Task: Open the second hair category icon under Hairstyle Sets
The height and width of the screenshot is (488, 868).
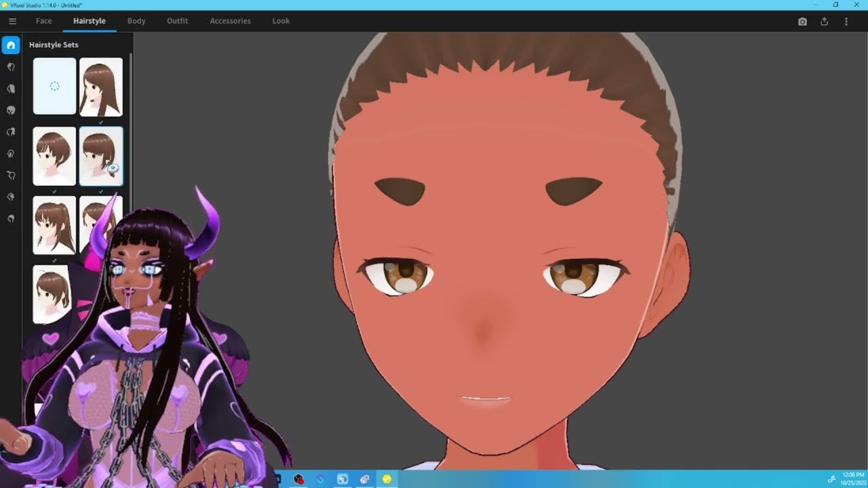Action: pos(11,67)
